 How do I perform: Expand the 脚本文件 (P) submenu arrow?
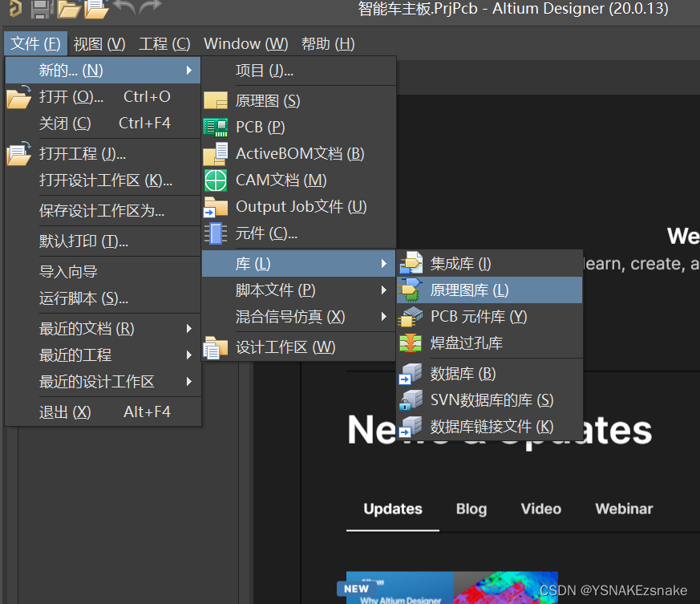coord(384,290)
